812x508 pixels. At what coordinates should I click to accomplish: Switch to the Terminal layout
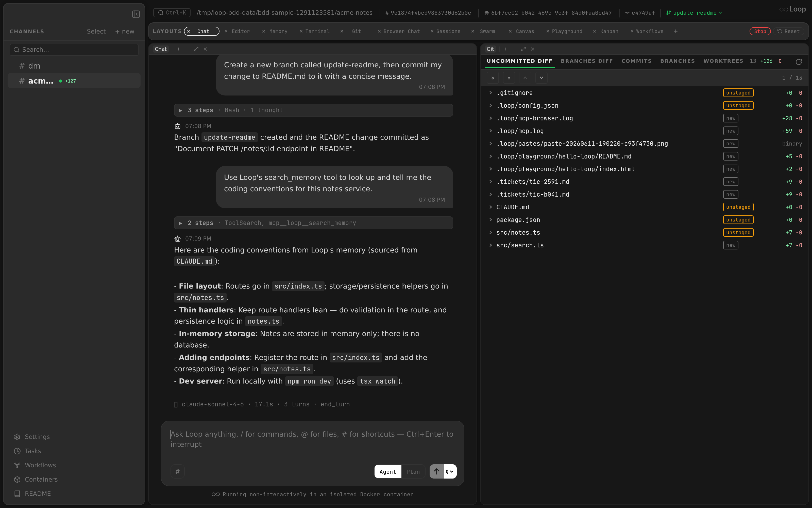point(317,31)
